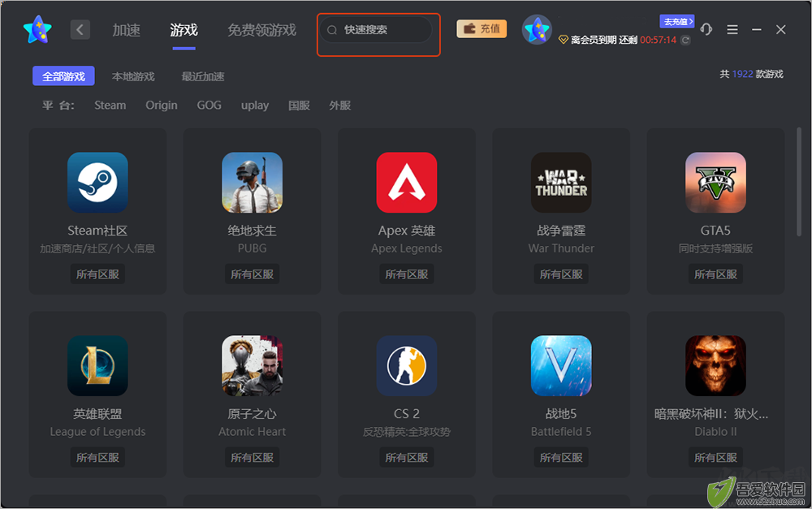812x509 pixels.
Task: Show 全部游戏 list
Action: point(63,76)
